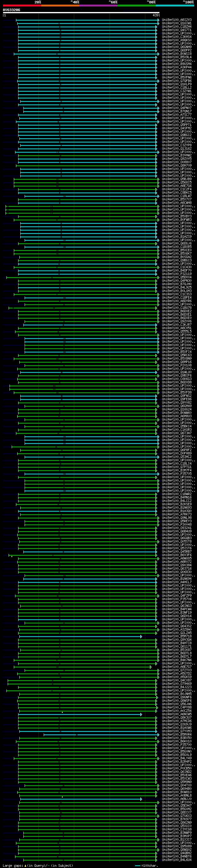197x868 pixels.
Task: Click the alignment bar for UniRef100_B0WSI8
Action: (86, 54)
